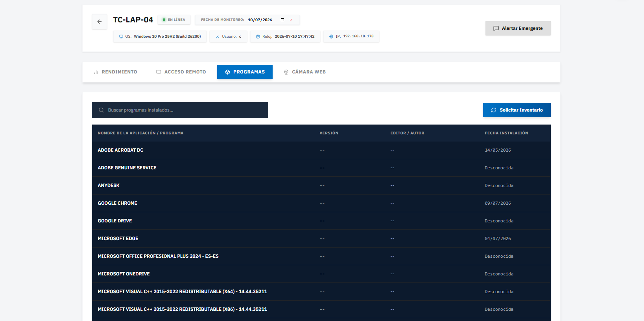Image resolution: width=644 pixels, height=321 pixels.
Task: Click the monitor icon beside OS label
Action: tap(121, 37)
